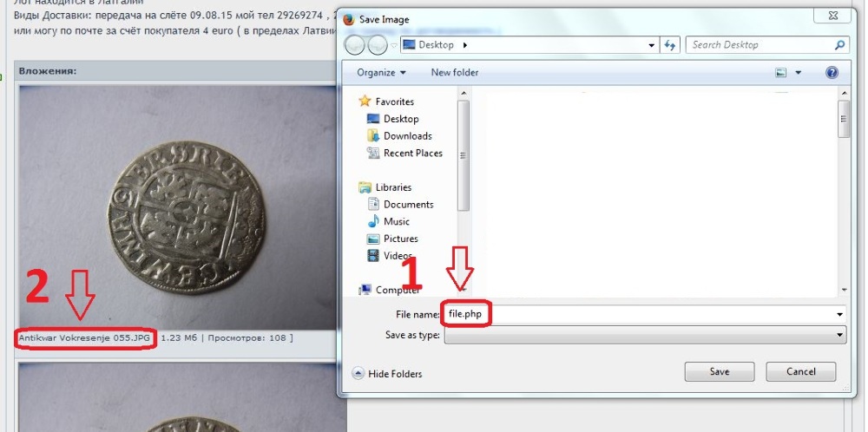Click the Cancel button in dialog
Screen dimensions: 868x432
[800, 371]
